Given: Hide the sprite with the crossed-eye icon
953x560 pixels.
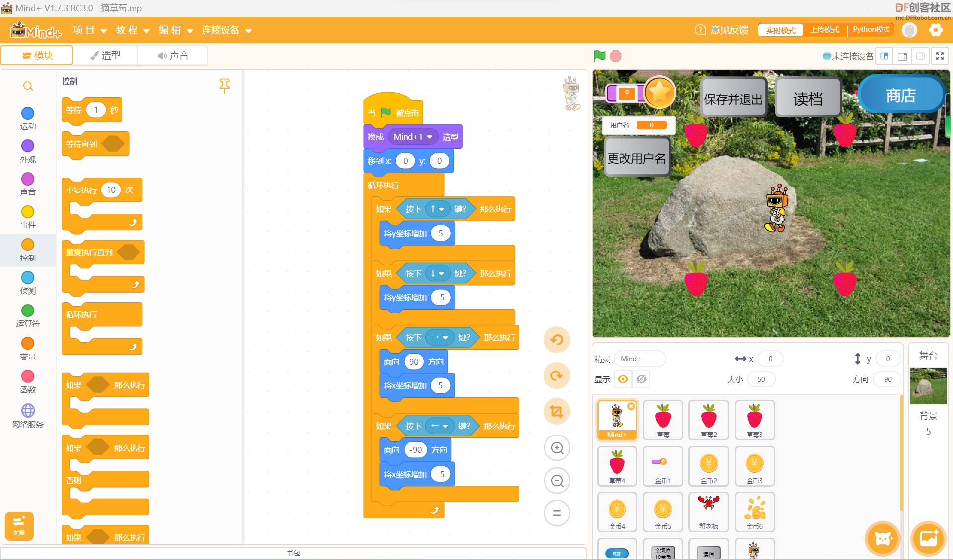Looking at the screenshot, I should coord(641,379).
